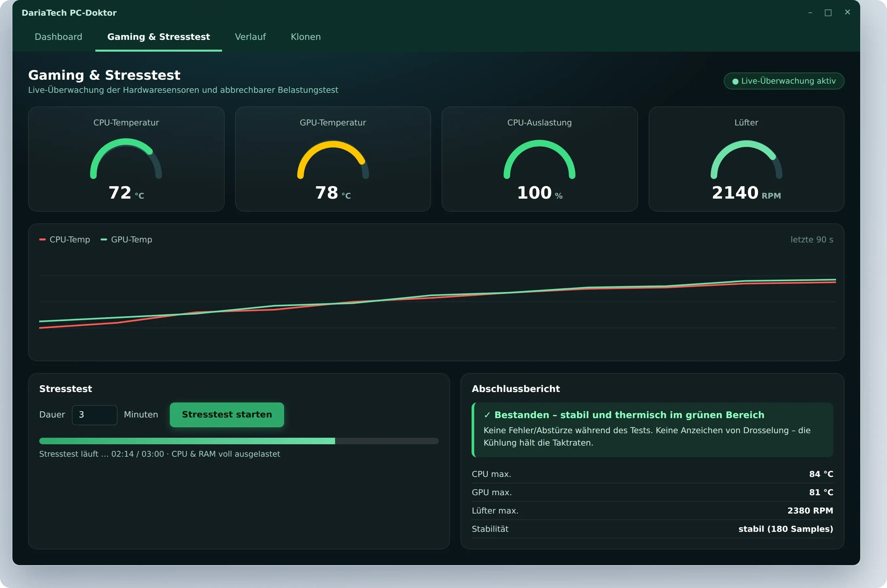Switch to the Verlauf tab

[x=250, y=37]
